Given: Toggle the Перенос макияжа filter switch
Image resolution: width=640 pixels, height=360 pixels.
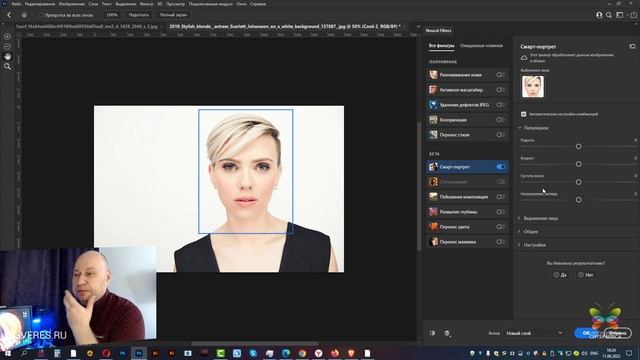Looking at the screenshot, I should click(500, 242).
